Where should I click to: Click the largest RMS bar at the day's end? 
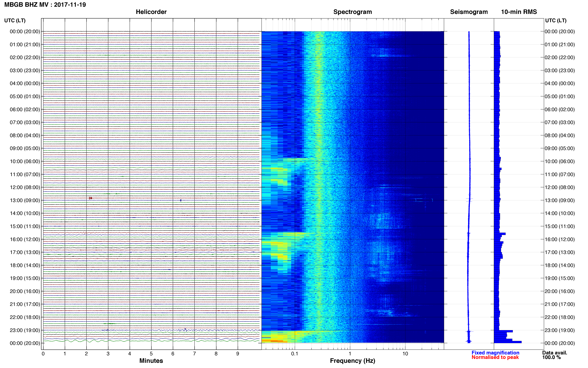pos(507,342)
